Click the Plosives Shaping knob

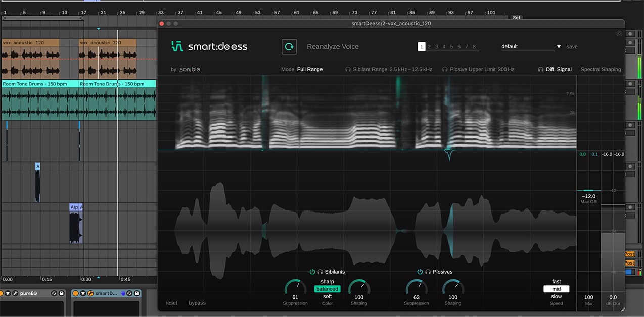click(x=453, y=287)
